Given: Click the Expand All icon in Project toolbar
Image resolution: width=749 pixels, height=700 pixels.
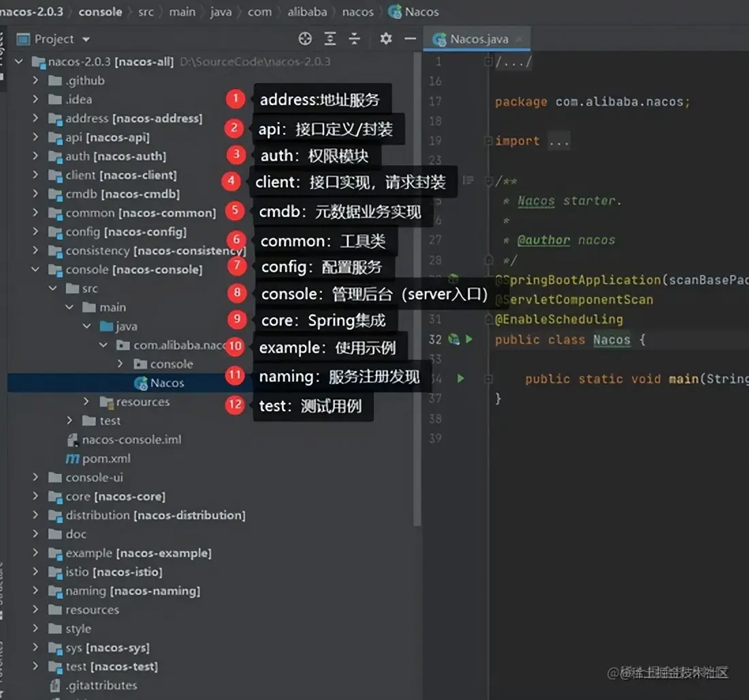Looking at the screenshot, I should coord(330,39).
